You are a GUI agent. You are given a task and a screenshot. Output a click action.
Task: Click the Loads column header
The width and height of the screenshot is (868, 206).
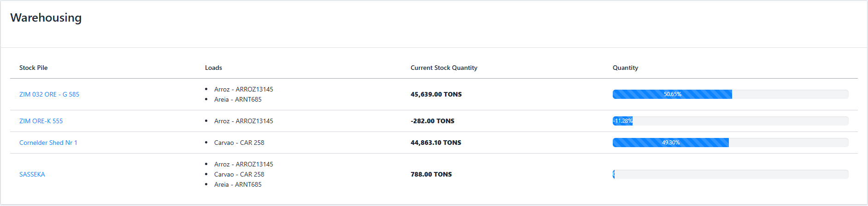(213, 68)
